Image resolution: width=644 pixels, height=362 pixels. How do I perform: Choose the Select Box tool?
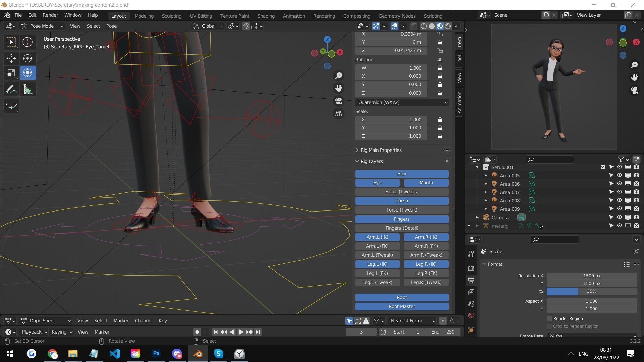coord(11,42)
